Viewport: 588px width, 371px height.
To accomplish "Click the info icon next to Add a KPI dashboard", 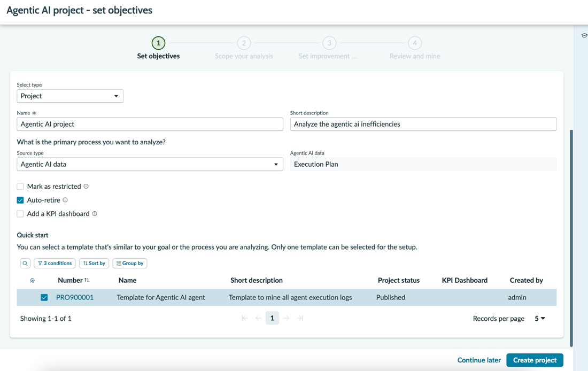I will (95, 214).
